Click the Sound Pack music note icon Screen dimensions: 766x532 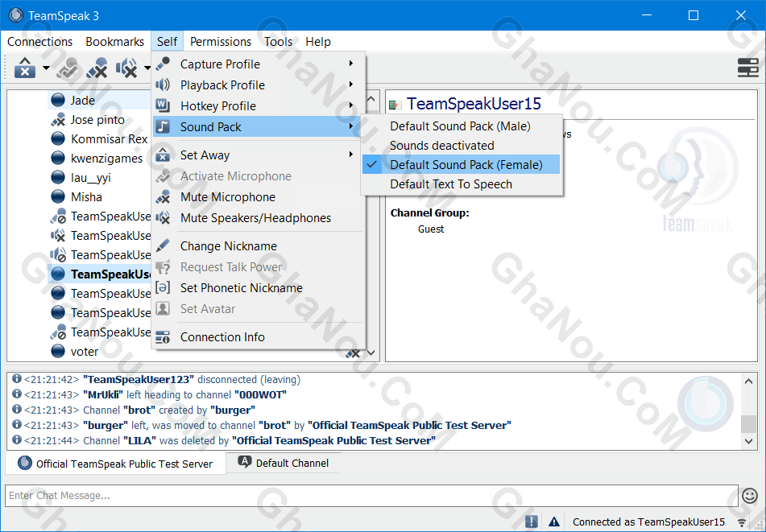[x=163, y=127]
